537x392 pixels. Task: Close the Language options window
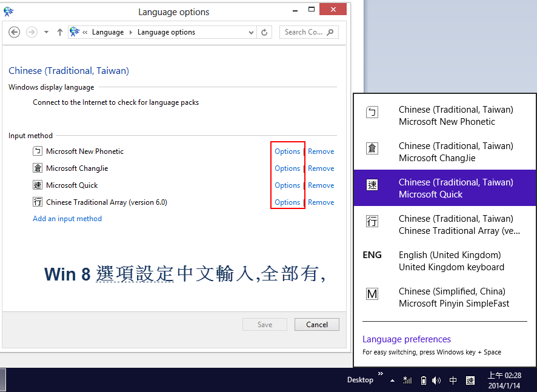(333, 9)
